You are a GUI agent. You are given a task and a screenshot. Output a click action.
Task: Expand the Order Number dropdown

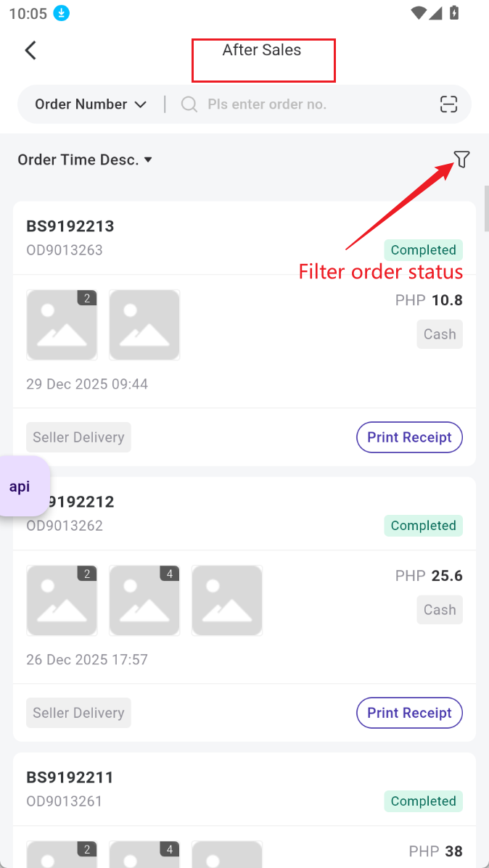click(x=91, y=104)
